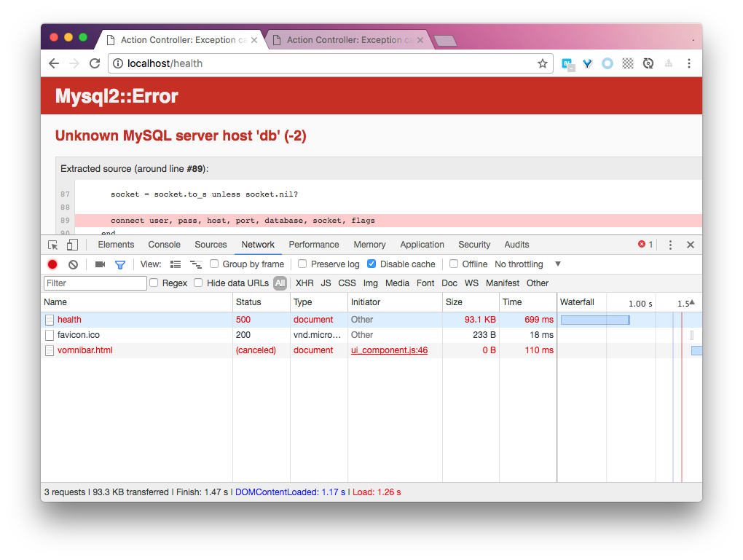Check the Hide data URLs checkbox
743x560 pixels.
(198, 283)
